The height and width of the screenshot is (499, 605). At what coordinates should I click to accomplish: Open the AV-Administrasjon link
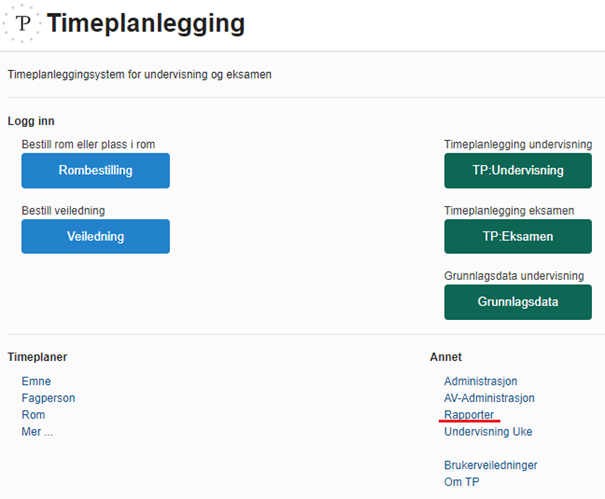coord(489,398)
